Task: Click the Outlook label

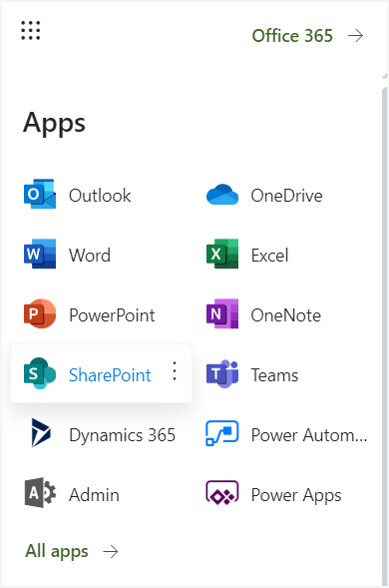Action: (100, 196)
